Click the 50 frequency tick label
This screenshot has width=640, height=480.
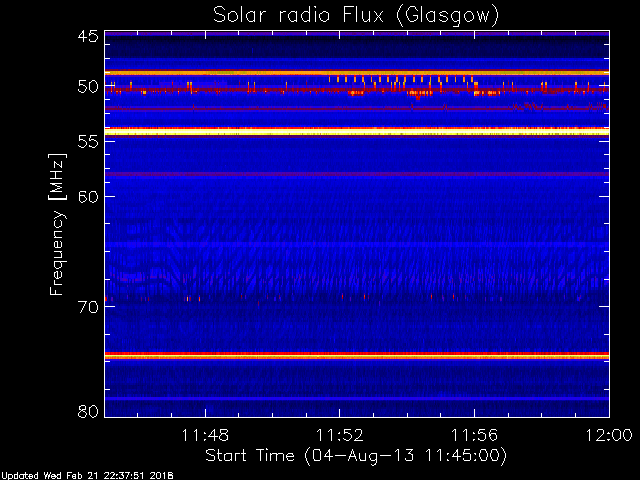click(88, 87)
